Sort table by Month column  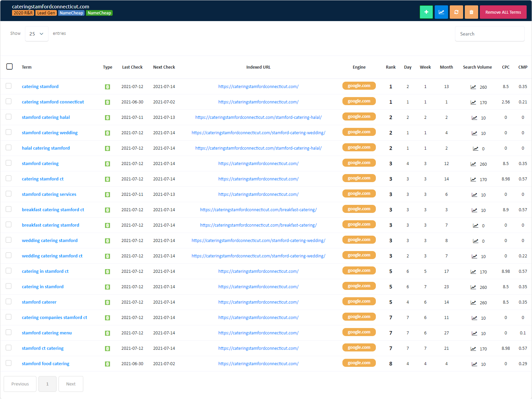tap(446, 67)
